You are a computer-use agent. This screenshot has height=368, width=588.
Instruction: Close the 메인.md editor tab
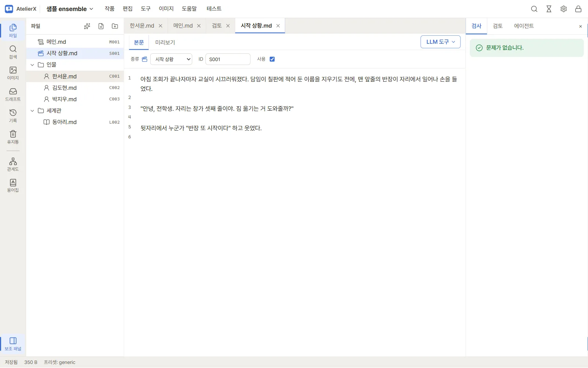[x=199, y=26]
